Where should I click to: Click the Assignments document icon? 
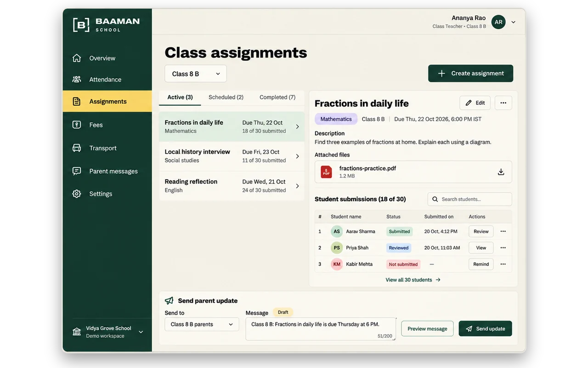pyautogui.click(x=77, y=101)
